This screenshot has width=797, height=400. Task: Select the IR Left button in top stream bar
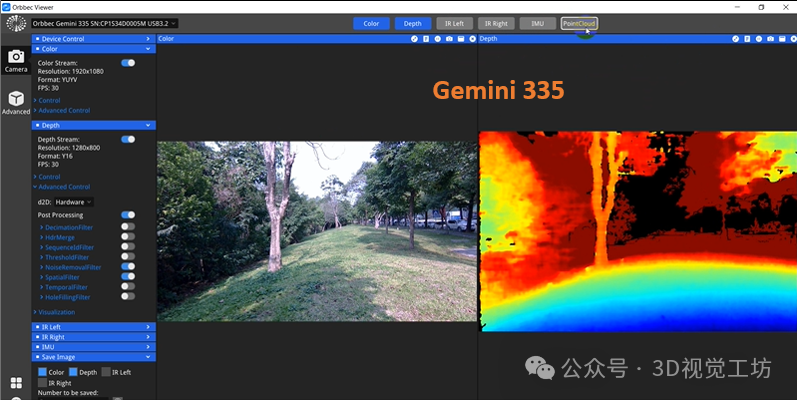pyautogui.click(x=454, y=23)
